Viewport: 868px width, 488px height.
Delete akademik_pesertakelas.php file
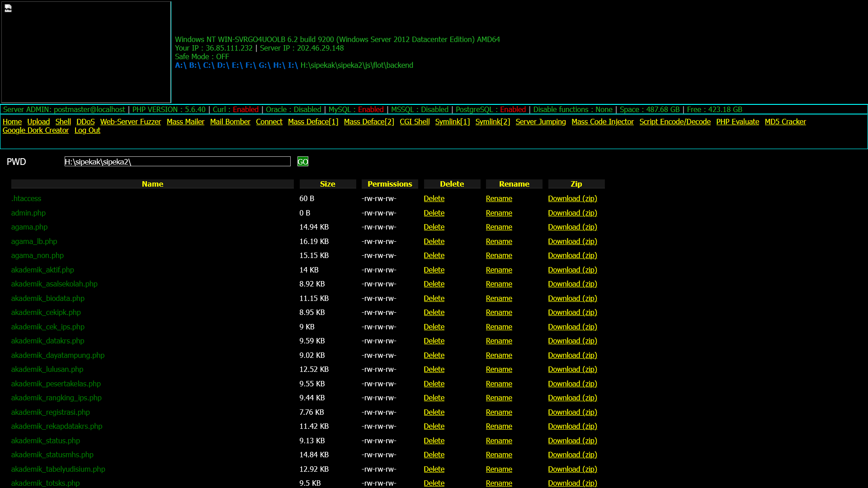[x=434, y=384]
